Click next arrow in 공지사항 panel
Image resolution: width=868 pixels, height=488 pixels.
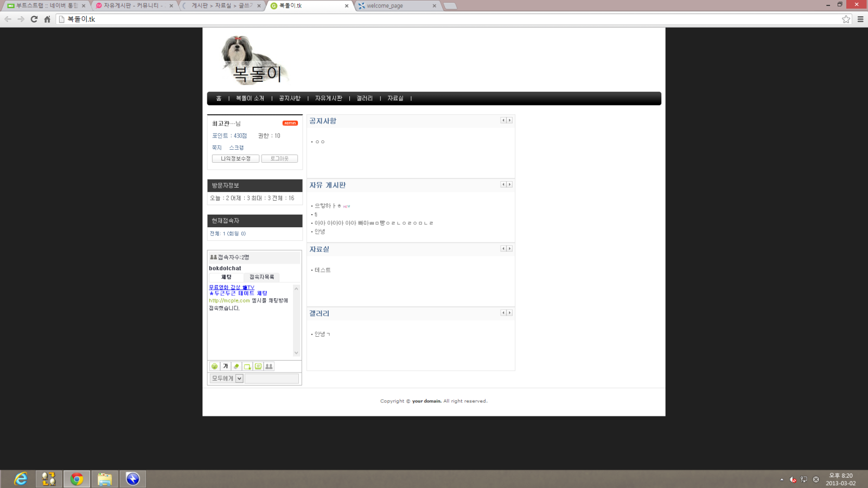(509, 120)
